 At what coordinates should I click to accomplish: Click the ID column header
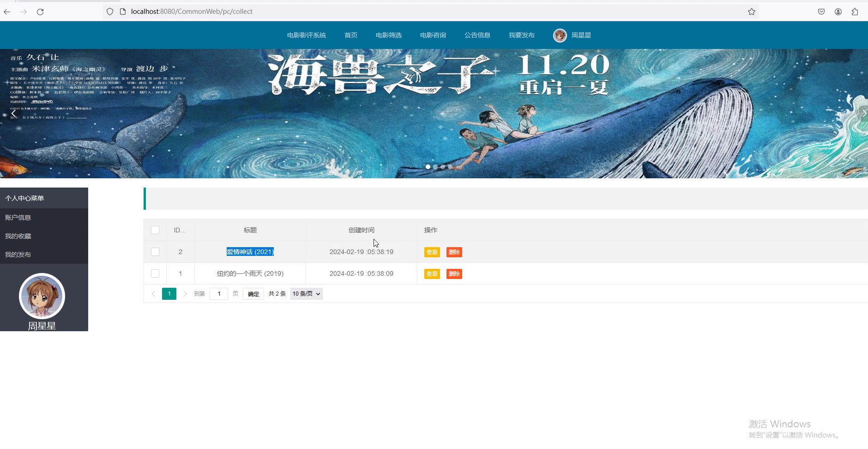(x=180, y=230)
